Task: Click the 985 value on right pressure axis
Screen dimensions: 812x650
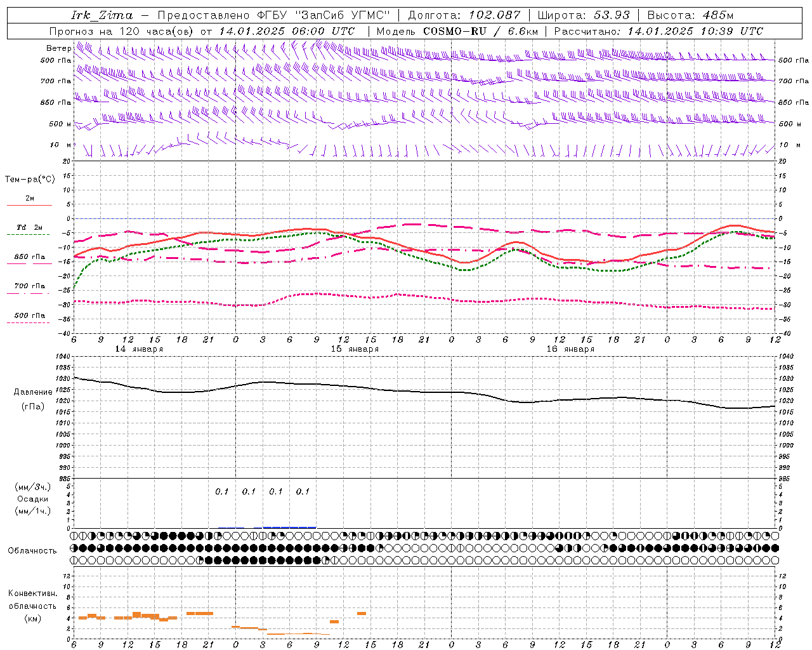Action: [x=785, y=479]
